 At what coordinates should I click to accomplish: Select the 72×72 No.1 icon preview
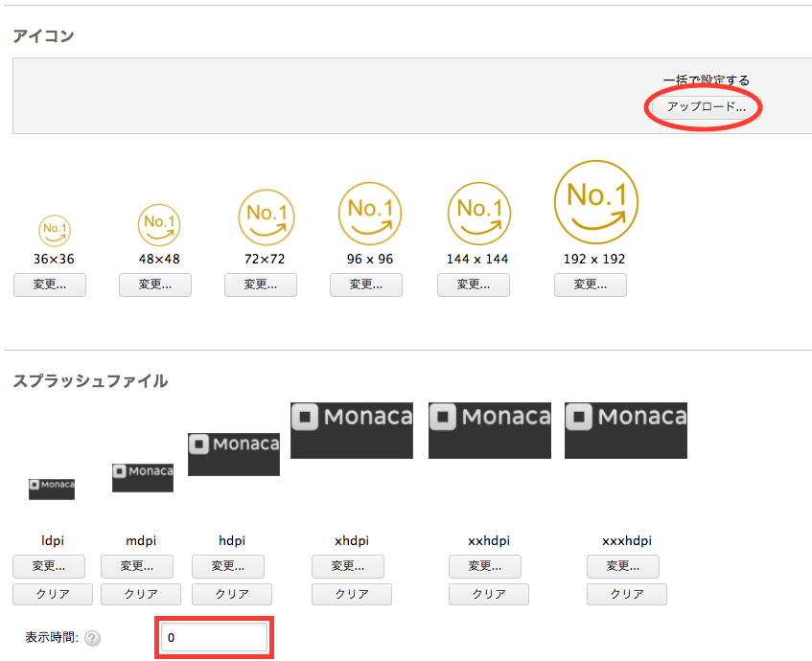[267, 217]
